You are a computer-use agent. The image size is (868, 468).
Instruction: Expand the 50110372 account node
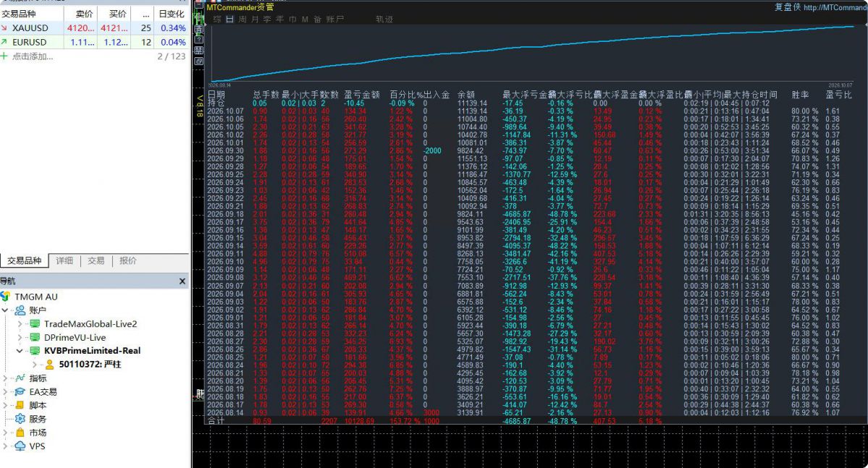pos(34,365)
